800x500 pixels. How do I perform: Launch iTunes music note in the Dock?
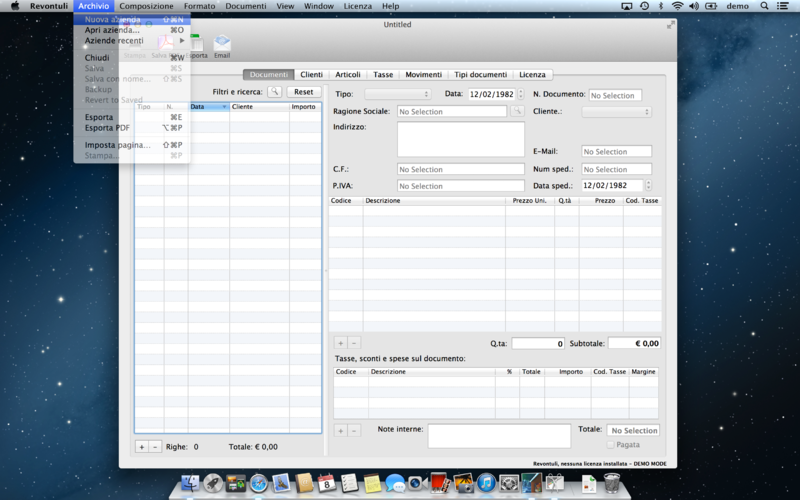(486, 483)
